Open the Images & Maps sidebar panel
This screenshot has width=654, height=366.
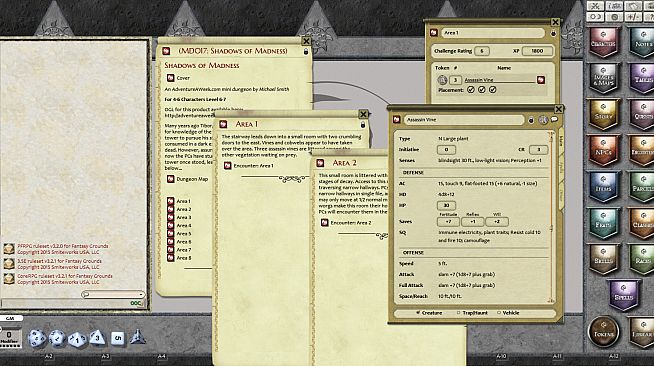(x=603, y=78)
